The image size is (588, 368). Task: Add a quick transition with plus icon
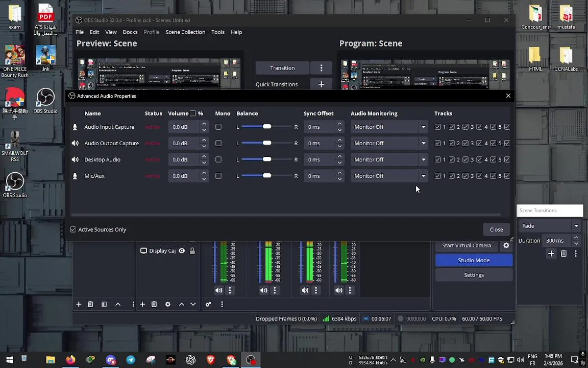pyautogui.click(x=321, y=84)
